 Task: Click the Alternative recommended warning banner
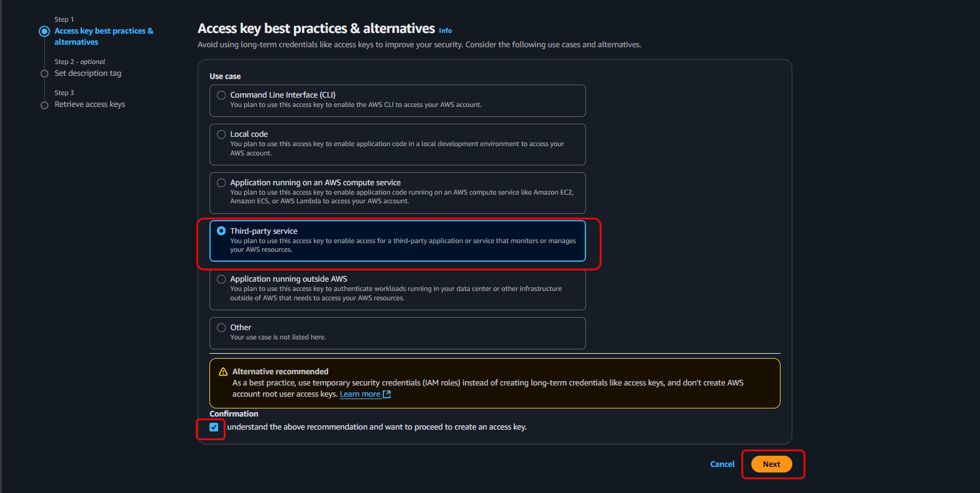494,383
